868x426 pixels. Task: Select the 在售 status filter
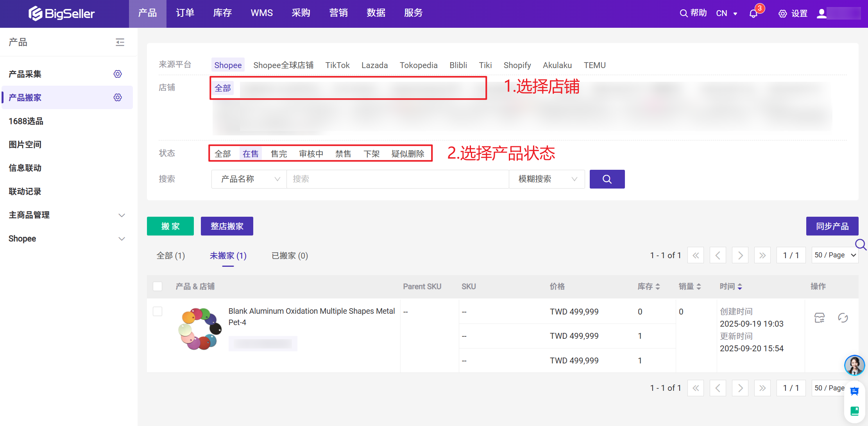click(251, 154)
